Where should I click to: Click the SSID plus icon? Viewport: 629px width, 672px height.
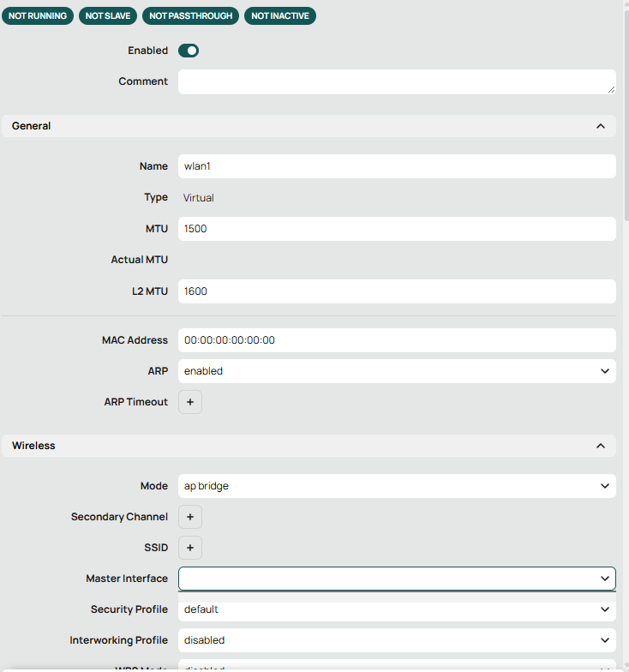click(190, 548)
